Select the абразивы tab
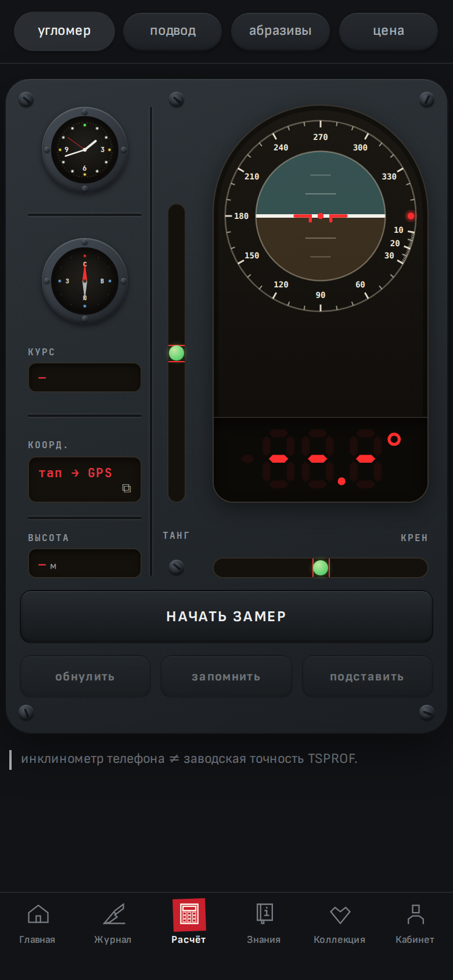 (281, 31)
